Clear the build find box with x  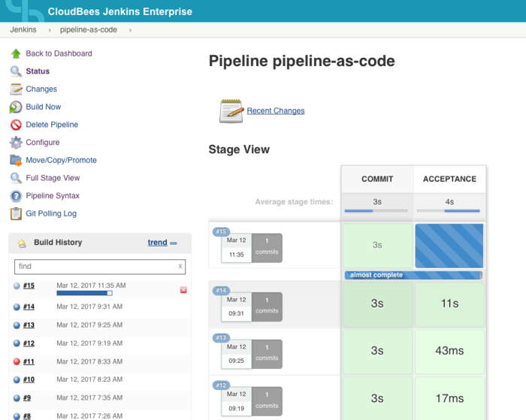point(180,266)
